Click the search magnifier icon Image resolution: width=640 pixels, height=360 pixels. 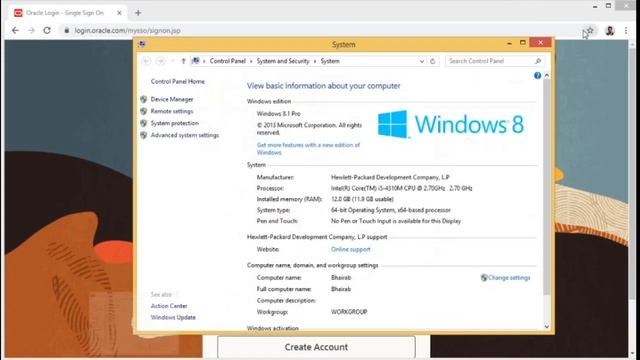point(538,61)
